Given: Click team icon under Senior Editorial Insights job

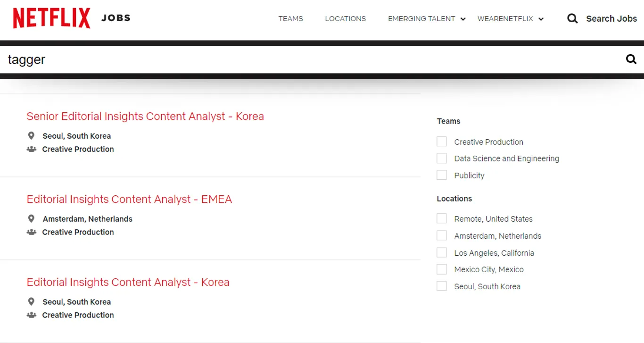Looking at the screenshot, I should (32, 149).
